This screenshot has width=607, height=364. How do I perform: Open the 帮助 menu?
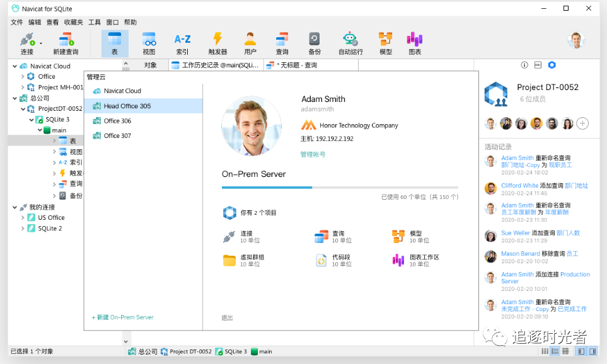pyautogui.click(x=130, y=22)
